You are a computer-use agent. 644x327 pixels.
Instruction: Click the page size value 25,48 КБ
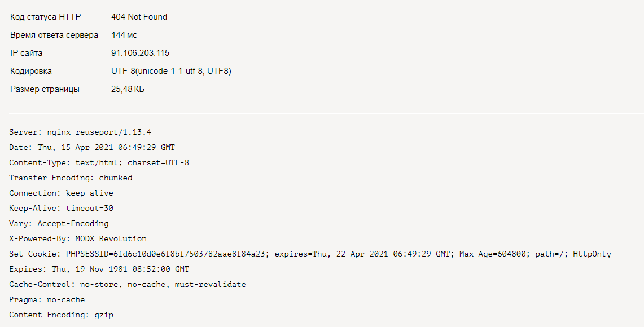coord(128,89)
